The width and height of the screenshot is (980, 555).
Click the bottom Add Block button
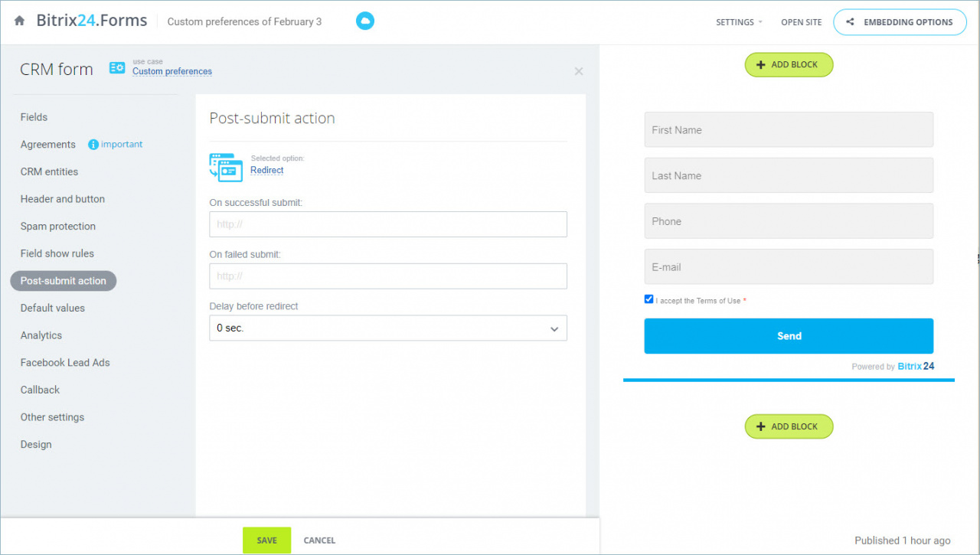coord(789,426)
